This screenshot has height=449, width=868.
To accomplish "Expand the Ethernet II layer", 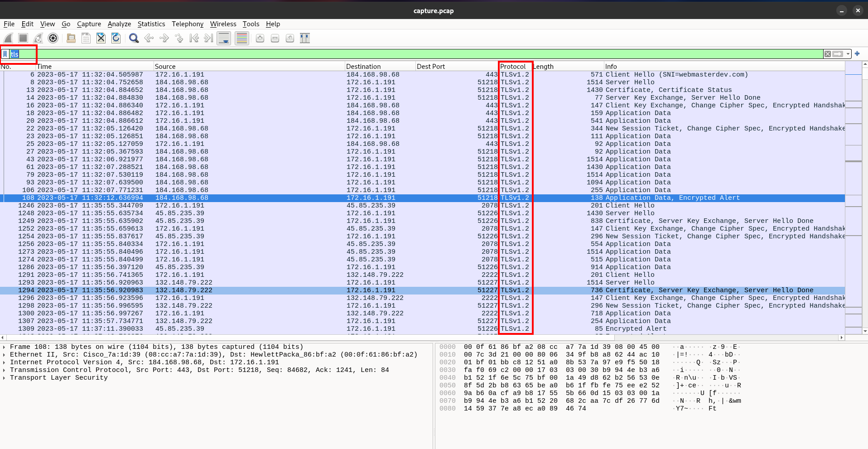I will 4,355.
